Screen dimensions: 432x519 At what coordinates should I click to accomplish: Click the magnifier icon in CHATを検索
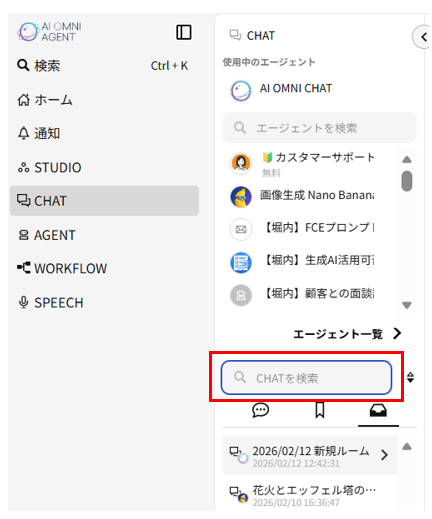tap(240, 377)
